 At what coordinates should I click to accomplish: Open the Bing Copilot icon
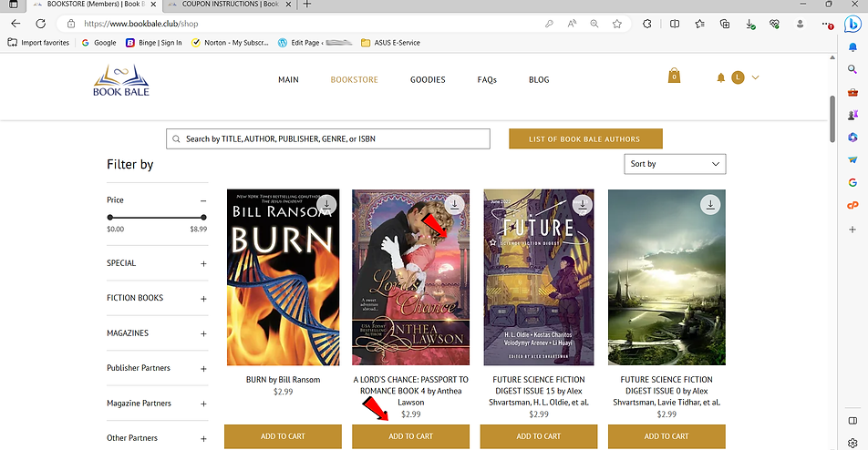(x=852, y=25)
